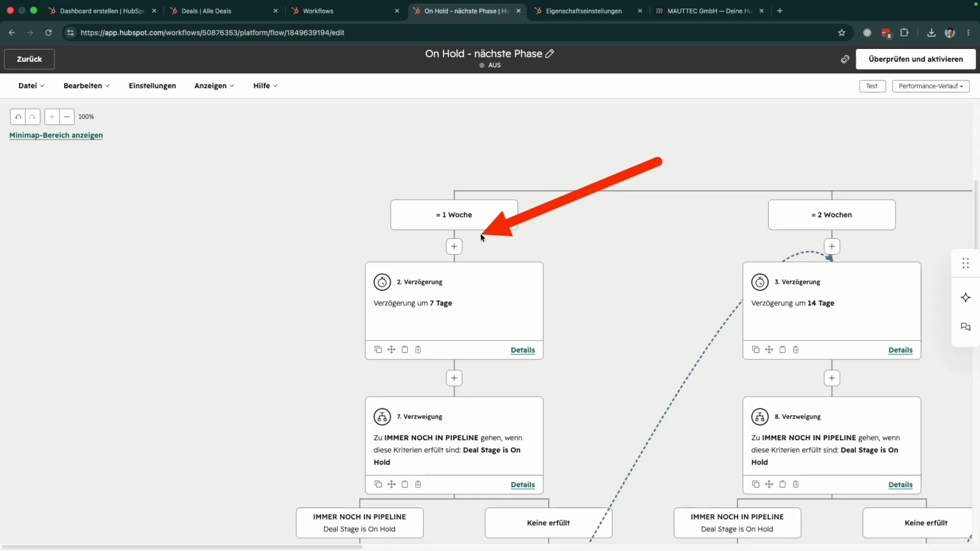The height and width of the screenshot is (551, 980).
Task: Duplicate the 7. Verzweigung action card
Action: click(378, 484)
